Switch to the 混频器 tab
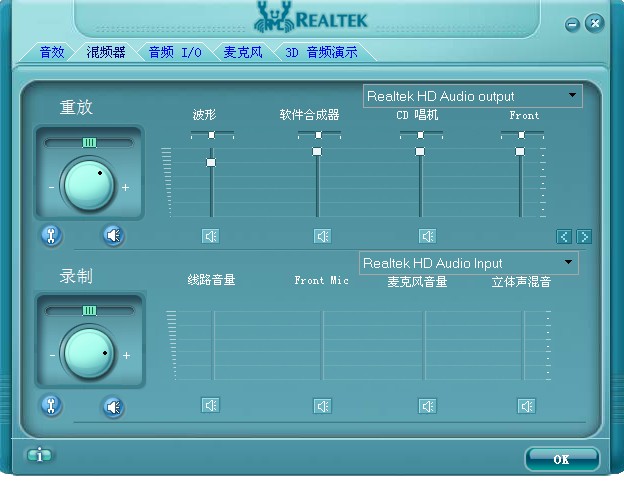 point(106,52)
